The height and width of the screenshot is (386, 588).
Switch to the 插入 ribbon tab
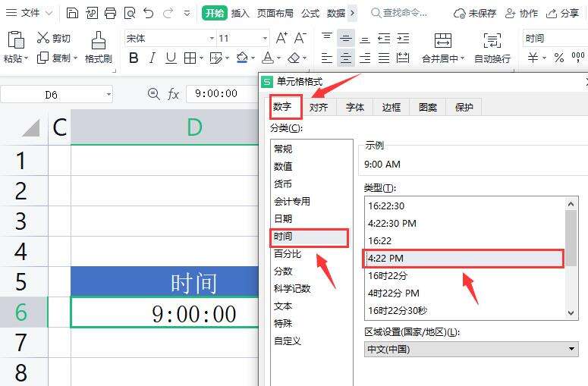pos(240,13)
